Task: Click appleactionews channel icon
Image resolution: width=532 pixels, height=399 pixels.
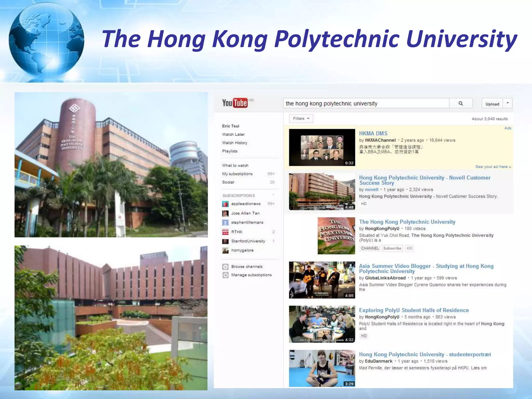Action: click(225, 204)
